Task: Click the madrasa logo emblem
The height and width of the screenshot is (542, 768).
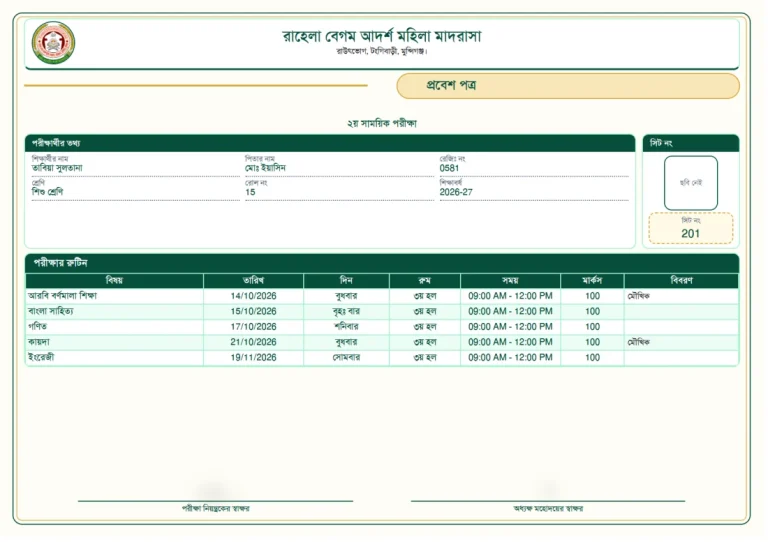Action: click(x=53, y=43)
